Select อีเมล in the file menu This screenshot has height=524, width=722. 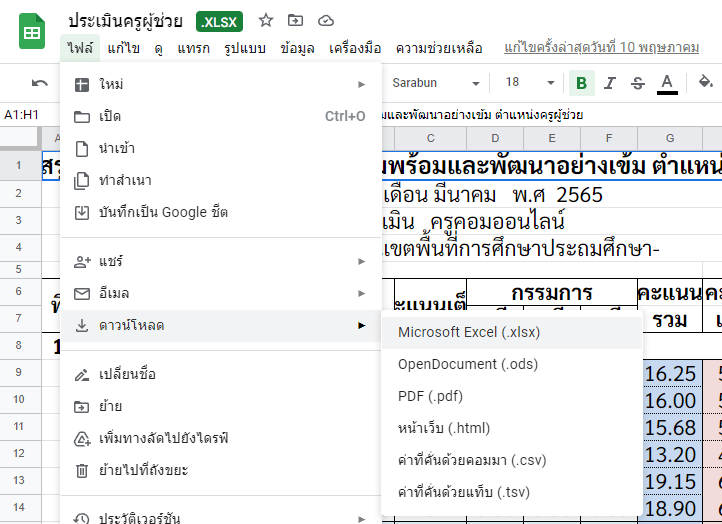tap(221, 294)
